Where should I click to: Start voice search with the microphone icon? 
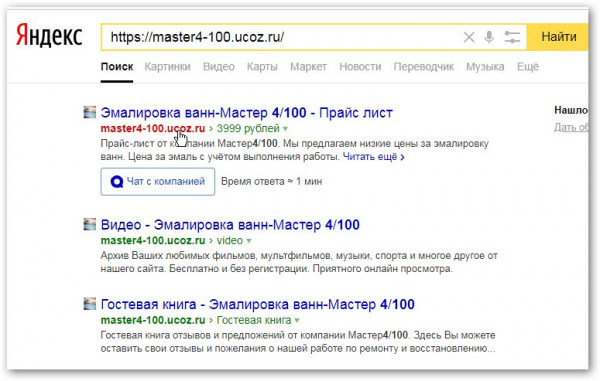pos(489,37)
